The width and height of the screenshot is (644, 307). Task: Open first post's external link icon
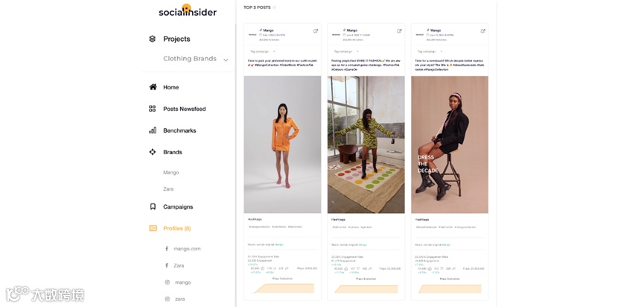[x=316, y=31]
